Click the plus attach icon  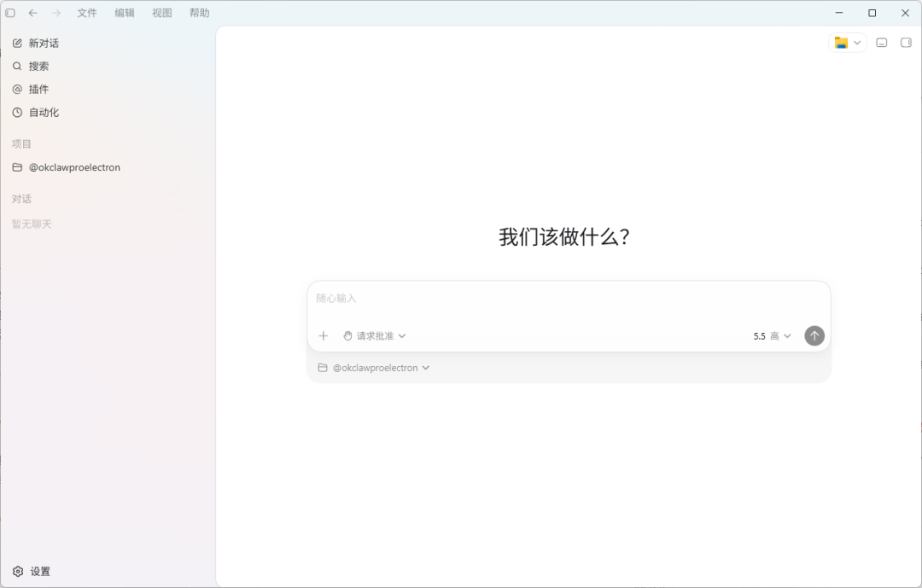[324, 335]
